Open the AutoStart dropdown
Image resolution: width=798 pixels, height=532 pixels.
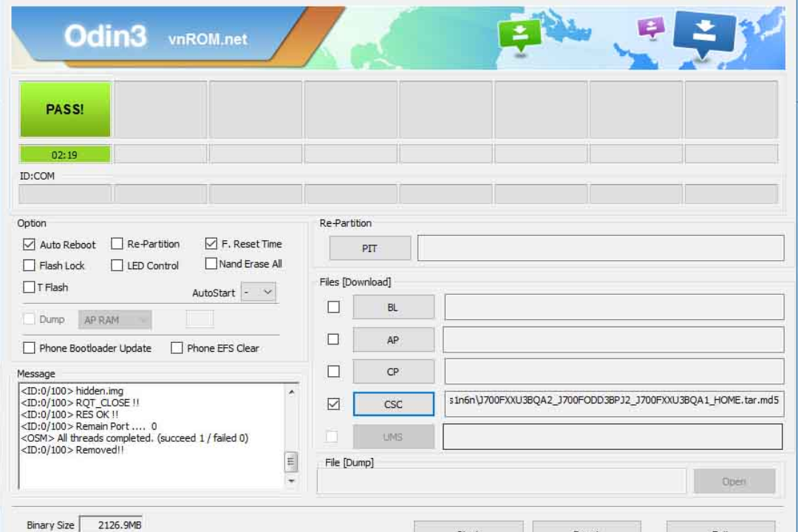coord(258,292)
